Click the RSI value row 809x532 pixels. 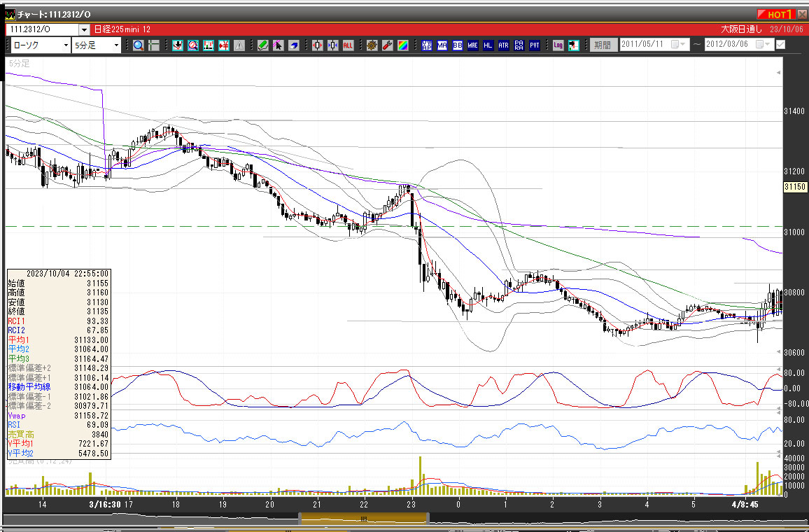click(x=58, y=425)
